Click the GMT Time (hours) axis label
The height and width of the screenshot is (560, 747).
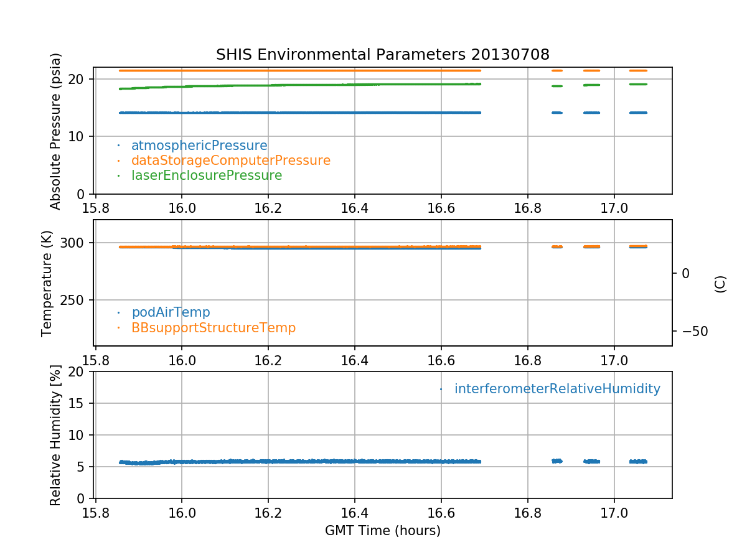[x=382, y=531]
